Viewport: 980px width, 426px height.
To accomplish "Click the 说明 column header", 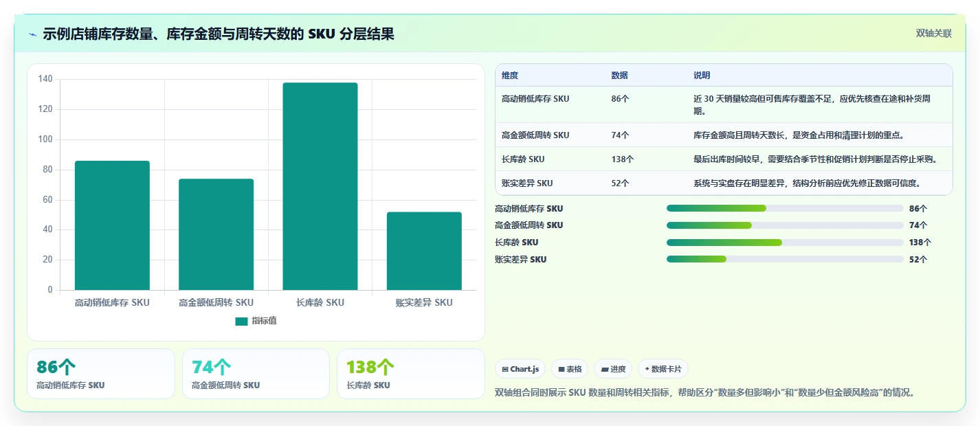I will click(702, 76).
